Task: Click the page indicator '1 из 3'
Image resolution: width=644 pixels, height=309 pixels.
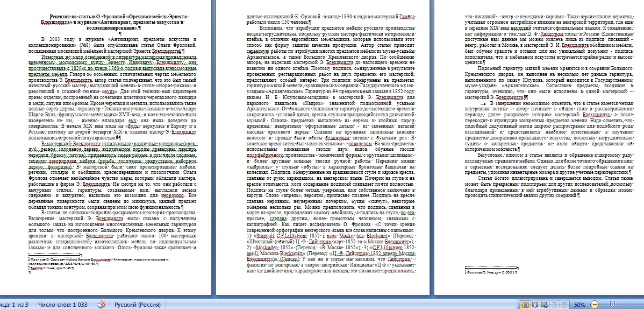Action: 15,305
